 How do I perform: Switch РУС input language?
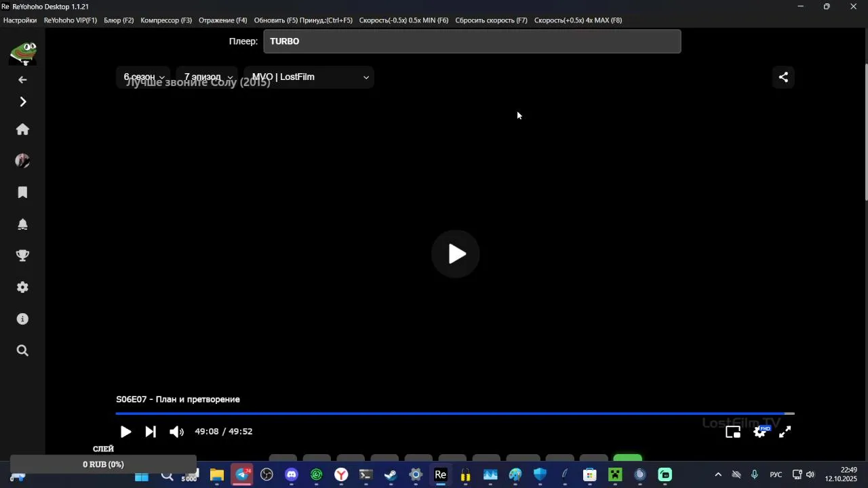(x=776, y=475)
